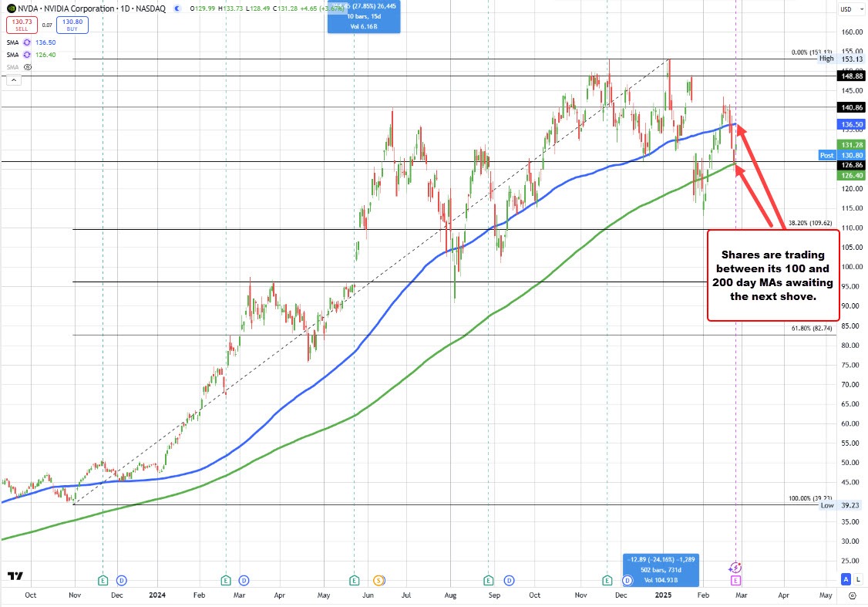Toggle the log scale L button
868x607 pixels.
[x=860, y=579]
